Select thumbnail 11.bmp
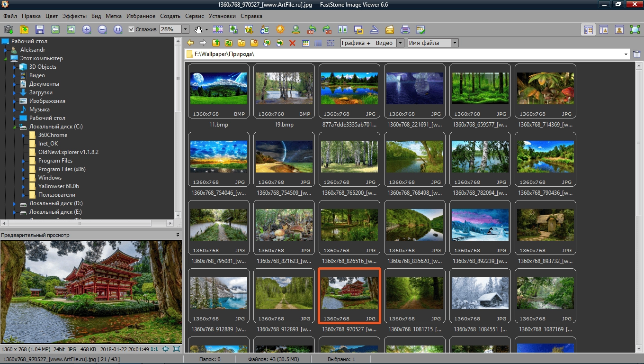The height and width of the screenshot is (364, 644). coord(219,91)
